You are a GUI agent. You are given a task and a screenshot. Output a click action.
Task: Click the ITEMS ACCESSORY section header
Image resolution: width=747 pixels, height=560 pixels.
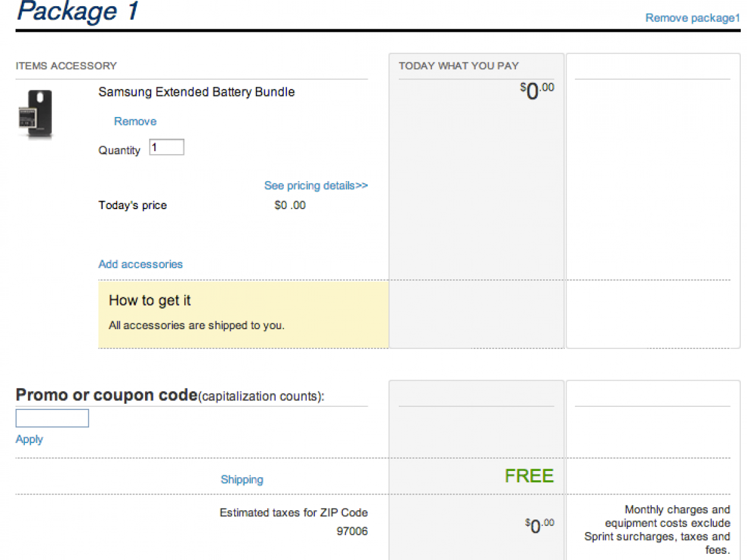[66, 66]
